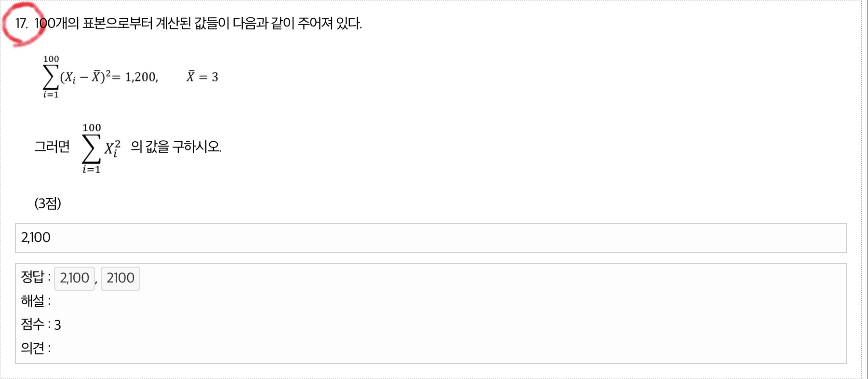Click the answer input field containing 2,100

430,238
